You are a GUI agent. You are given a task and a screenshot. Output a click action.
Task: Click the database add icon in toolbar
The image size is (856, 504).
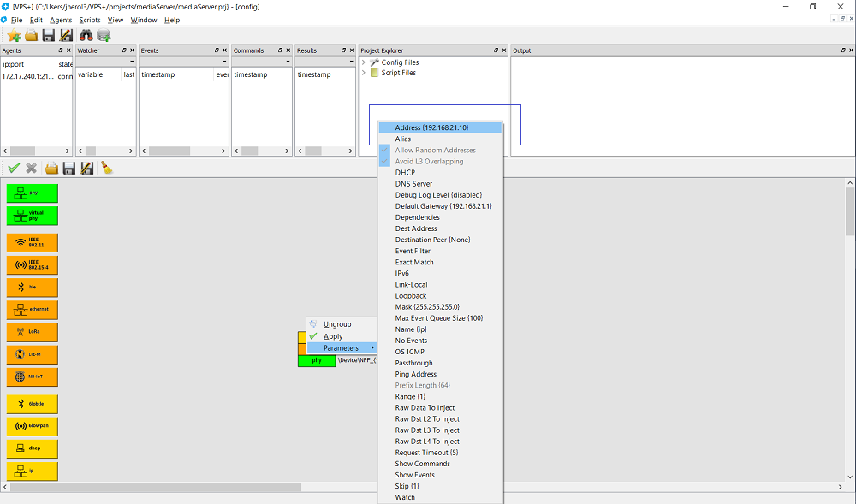tap(104, 35)
